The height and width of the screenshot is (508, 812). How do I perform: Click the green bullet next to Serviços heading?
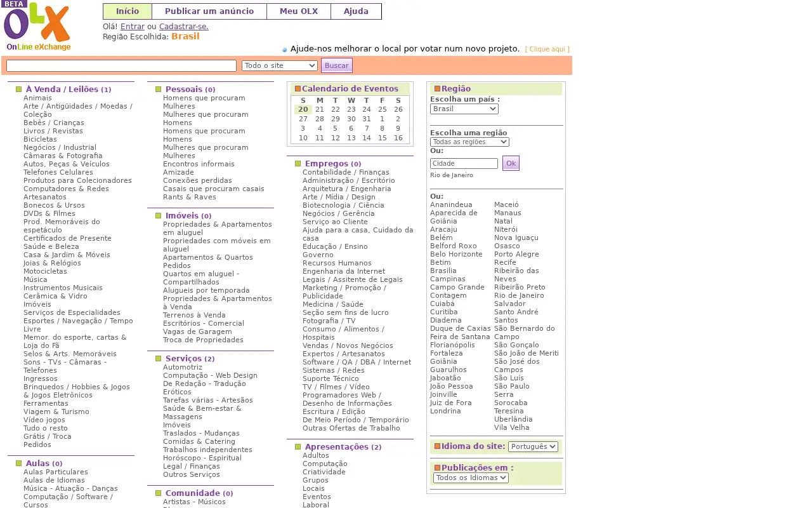tap(159, 359)
